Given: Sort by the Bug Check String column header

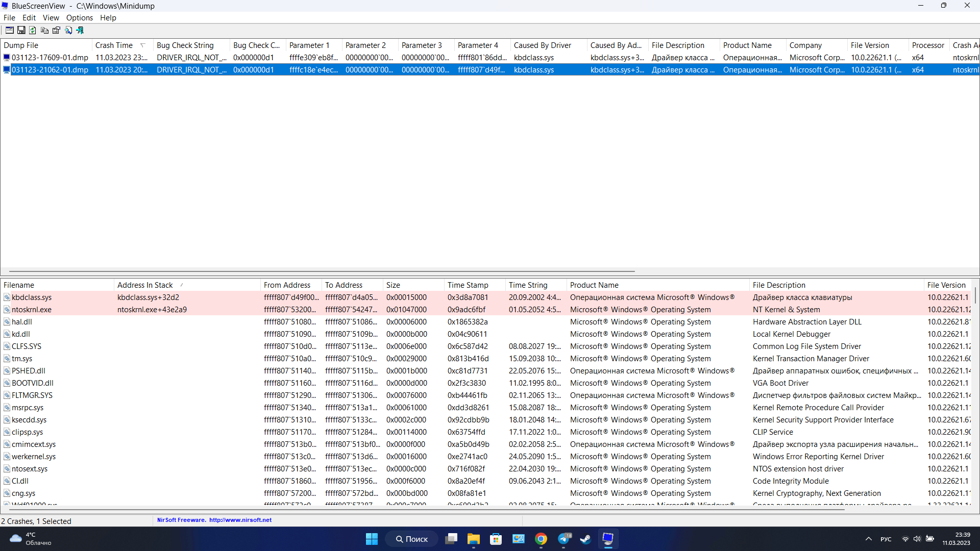Looking at the screenshot, I should pos(191,45).
